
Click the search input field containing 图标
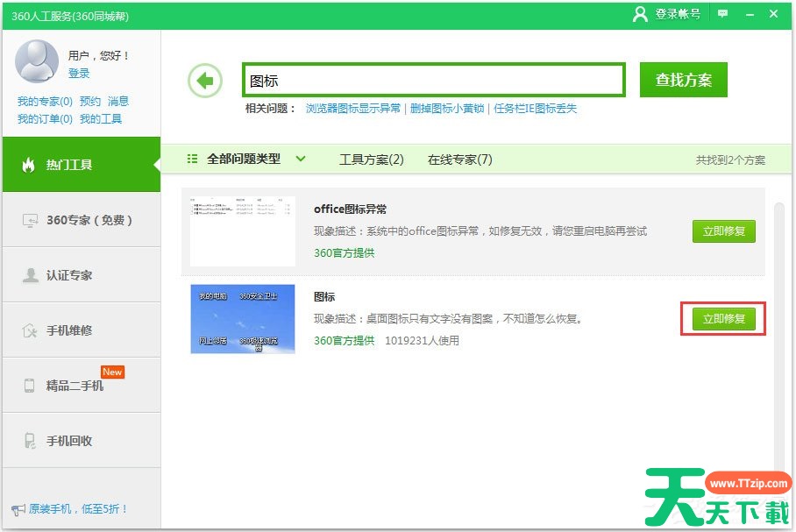pos(434,81)
